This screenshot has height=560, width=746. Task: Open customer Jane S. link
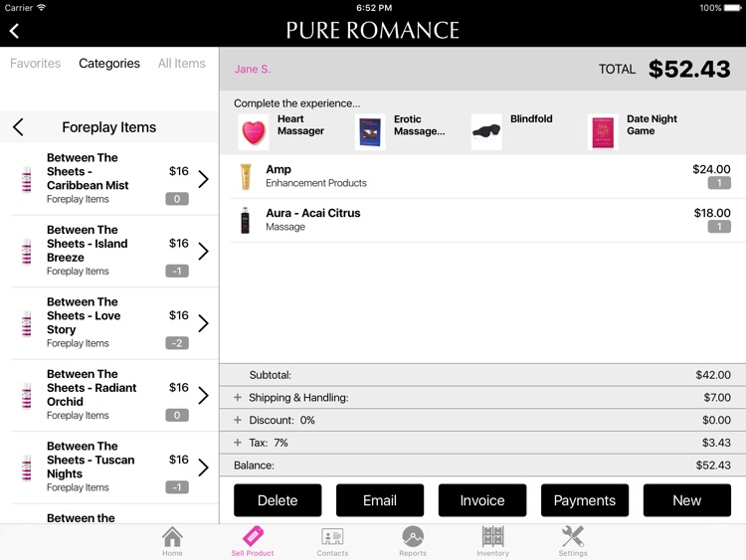[x=253, y=69]
